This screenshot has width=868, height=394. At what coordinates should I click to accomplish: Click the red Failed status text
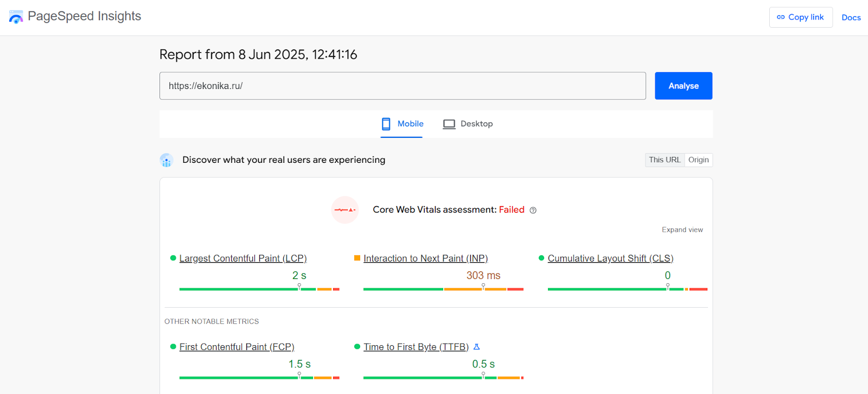coord(512,210)
